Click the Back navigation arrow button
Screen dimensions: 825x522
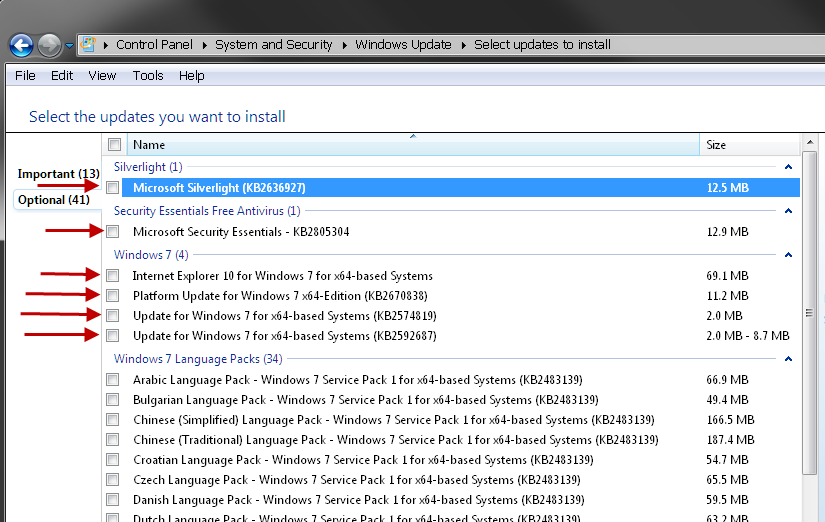tap(21, 45)
